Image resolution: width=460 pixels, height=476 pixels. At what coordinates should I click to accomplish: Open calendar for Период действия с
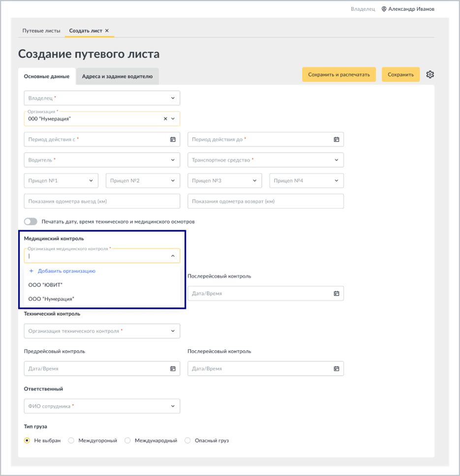(173, 139)
